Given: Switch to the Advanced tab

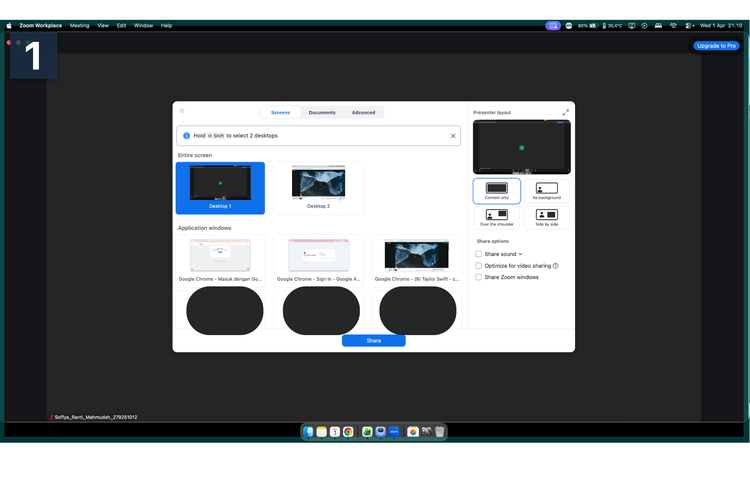Looking at the screenshot, I should click(364, 112).
